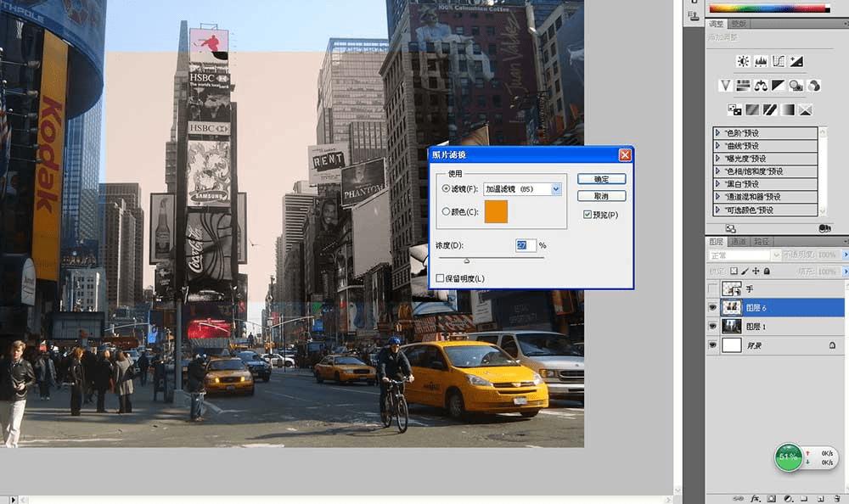
Task: Add an Invert adjustment icon
Action: point(734,110)
